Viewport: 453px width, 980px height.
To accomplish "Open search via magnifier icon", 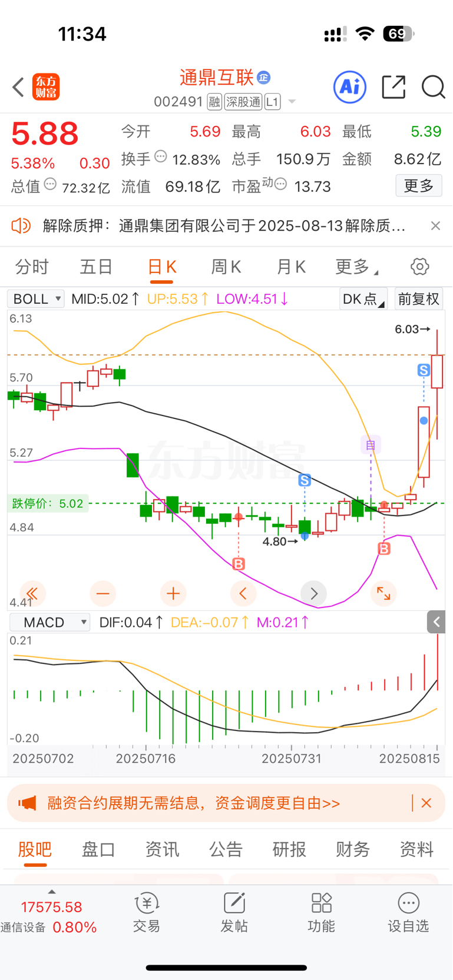I will pyautogui.click(x=433, y=87).
